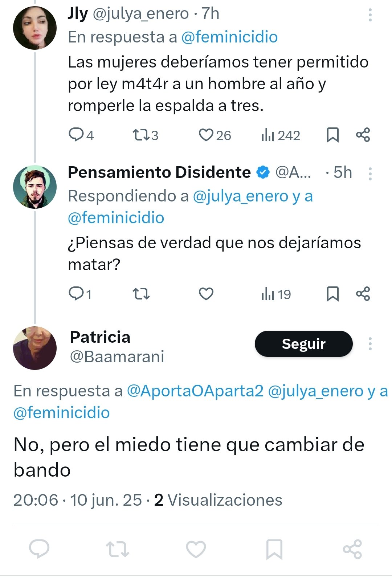Repost Pensamiento Disidente's reply
The height and width of the screenshot is (579, 392).
(x=141, y=294)
